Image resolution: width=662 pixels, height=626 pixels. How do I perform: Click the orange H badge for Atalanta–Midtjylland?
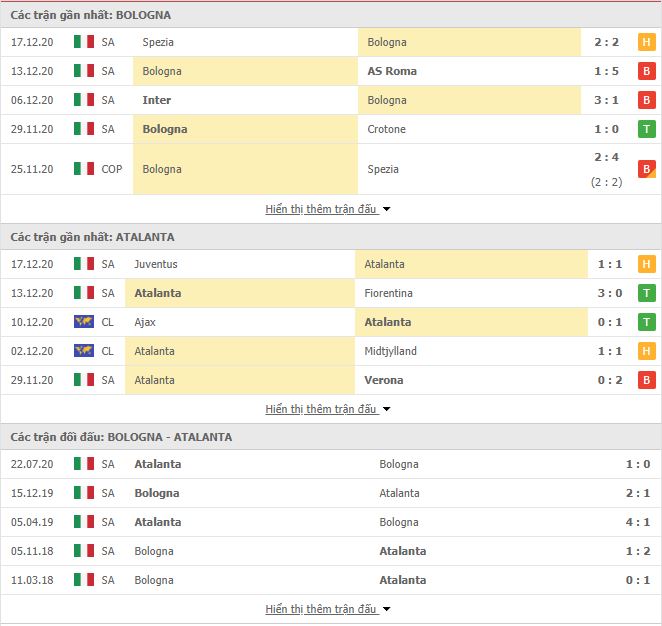click(646, 351)
